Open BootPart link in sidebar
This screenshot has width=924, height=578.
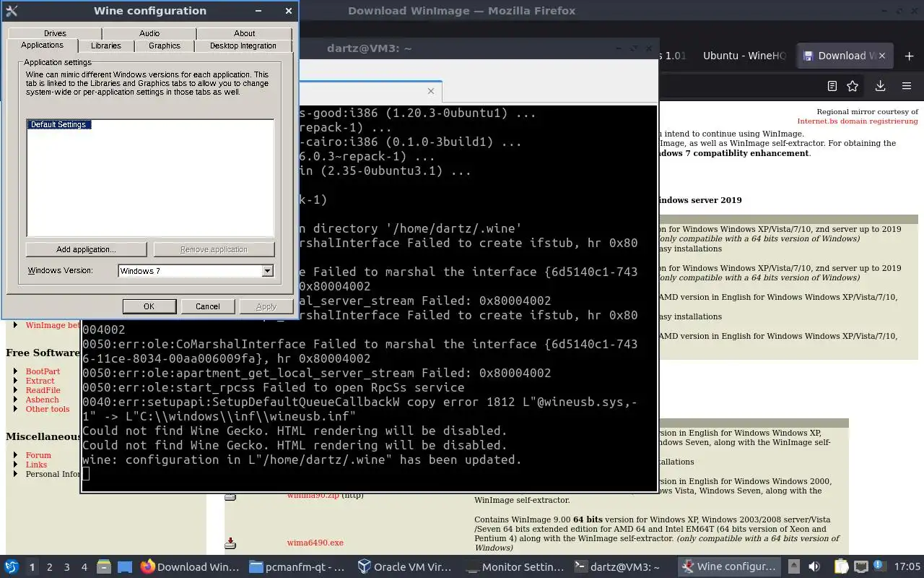[43, 371]
